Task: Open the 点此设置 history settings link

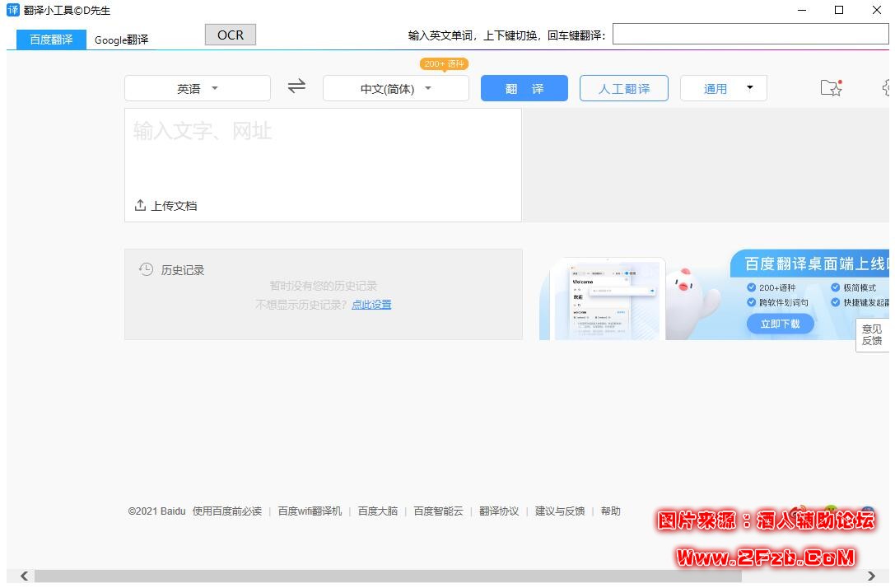Action: 371,304
